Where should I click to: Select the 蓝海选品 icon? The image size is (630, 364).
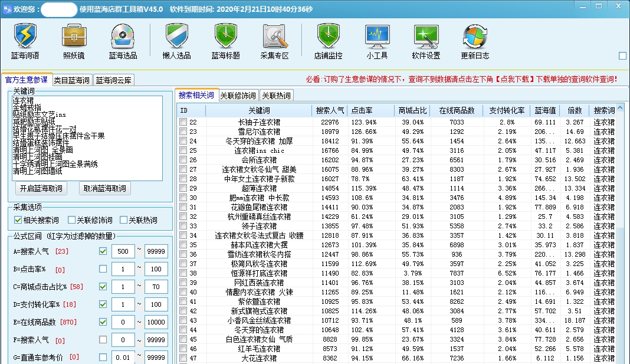pyautogui.click(x=122, y=41)
